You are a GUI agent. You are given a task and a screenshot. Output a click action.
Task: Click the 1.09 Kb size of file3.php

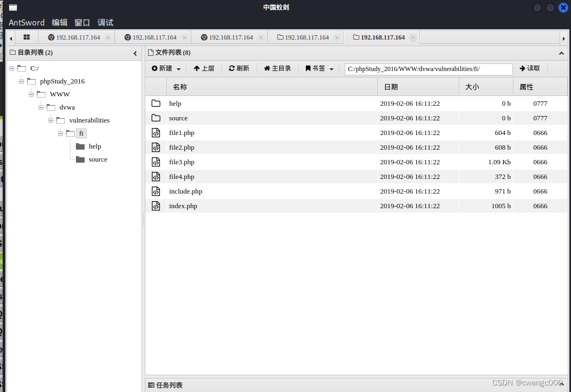(499, 162)
